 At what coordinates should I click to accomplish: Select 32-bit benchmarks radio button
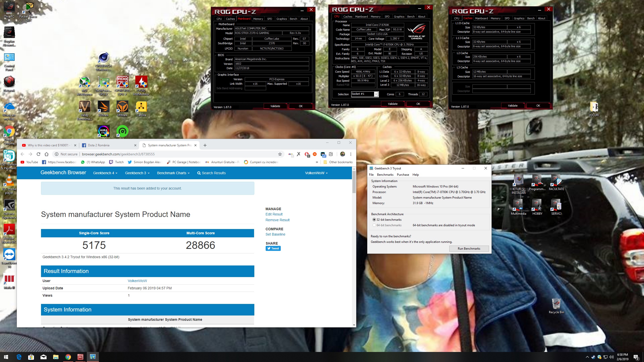(374, 220)
